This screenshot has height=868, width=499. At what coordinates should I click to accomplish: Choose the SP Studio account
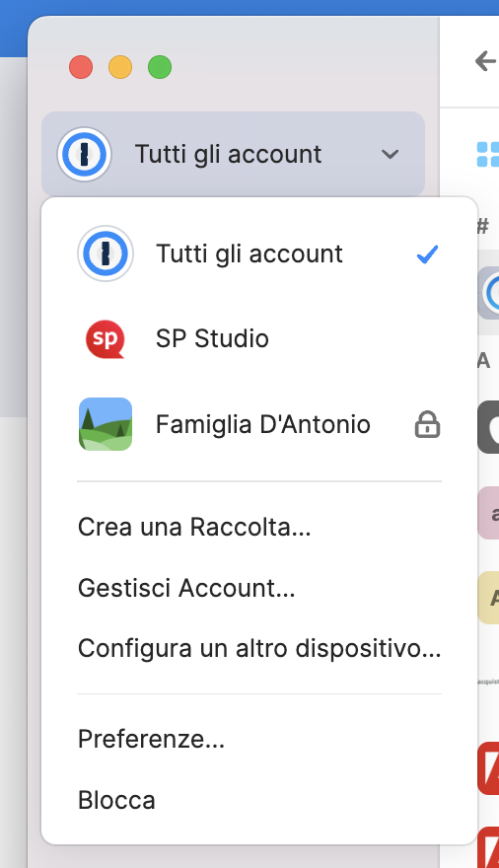pos(259,338)
